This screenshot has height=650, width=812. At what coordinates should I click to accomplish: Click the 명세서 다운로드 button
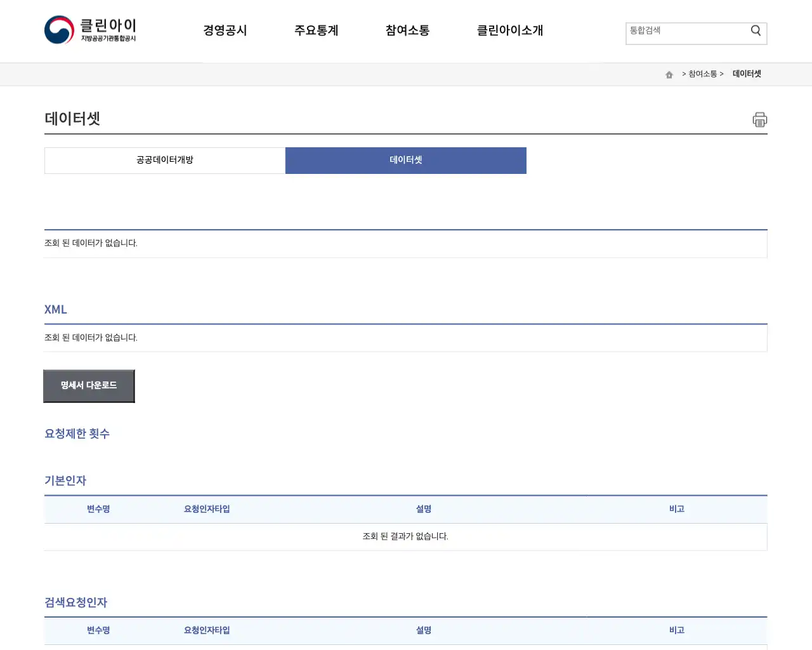(x=89, y=385)
